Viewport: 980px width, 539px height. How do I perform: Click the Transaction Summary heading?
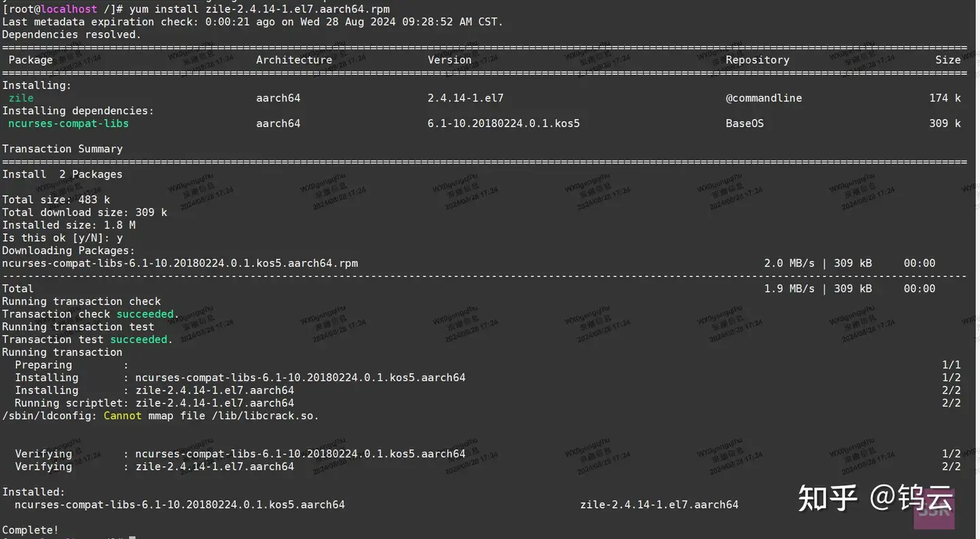(62, 148)
